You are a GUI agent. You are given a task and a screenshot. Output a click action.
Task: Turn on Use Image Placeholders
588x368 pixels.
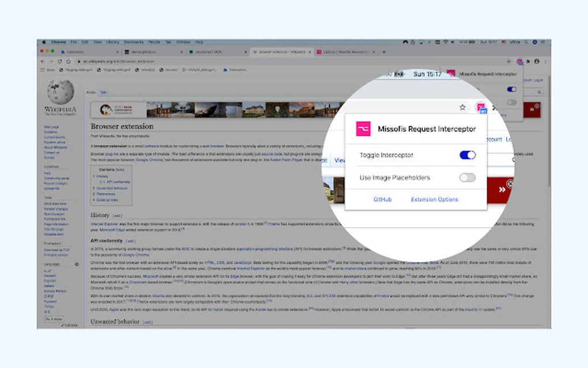click(x=468, y=178)
